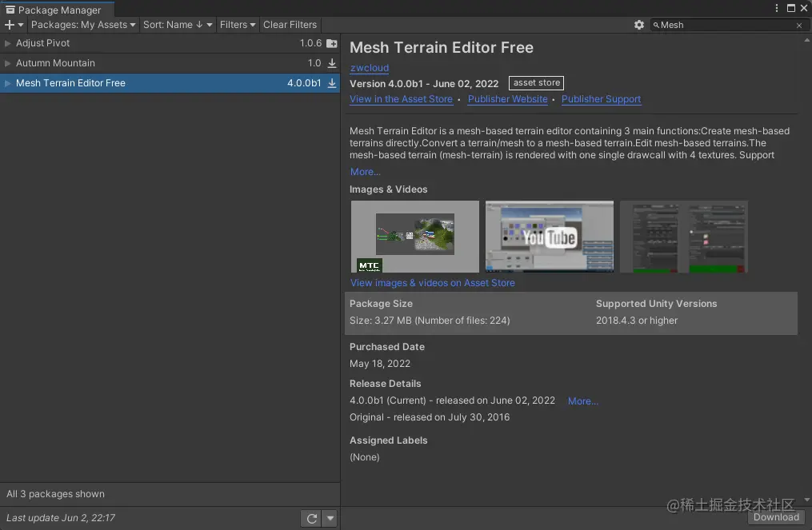Click the Adjust Pivot version 1.0.6
This screenshot has width=812, height=530.
310,43
